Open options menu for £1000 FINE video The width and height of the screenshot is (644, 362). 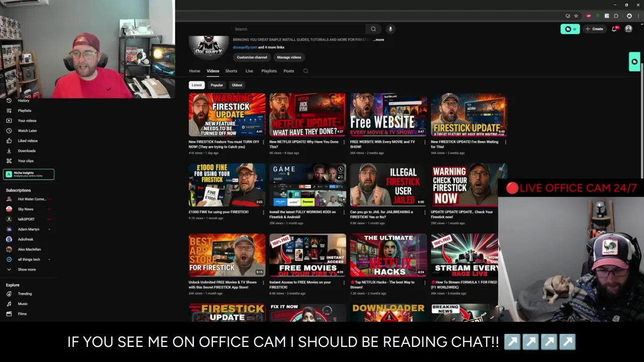pos(263,212)
